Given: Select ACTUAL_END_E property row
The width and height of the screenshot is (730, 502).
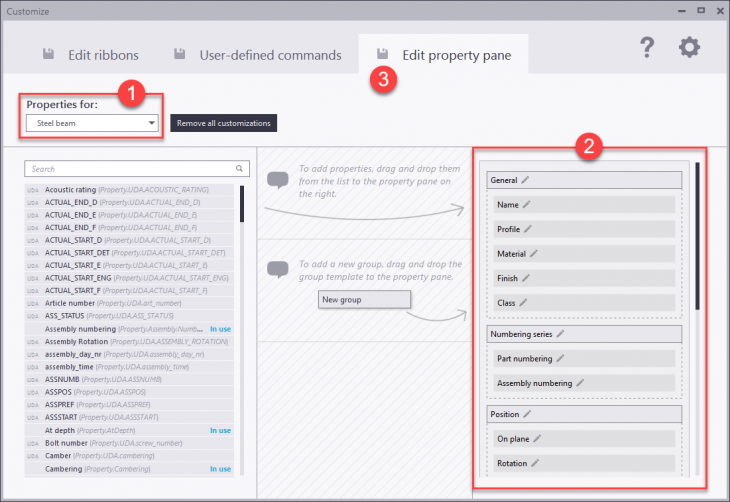Looking at the screenshot, I should coord(129,215).
